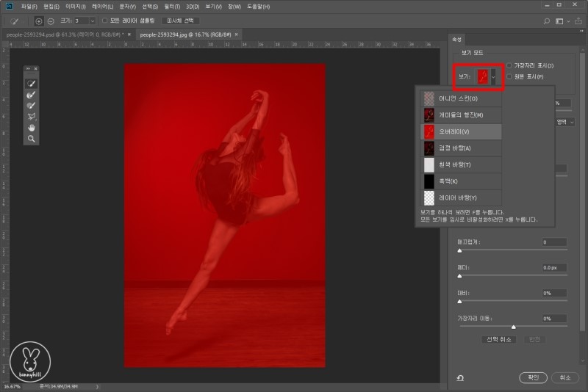
Task: Click the 가장자리 이동 slider handle
Action: (x=513, y=327)
